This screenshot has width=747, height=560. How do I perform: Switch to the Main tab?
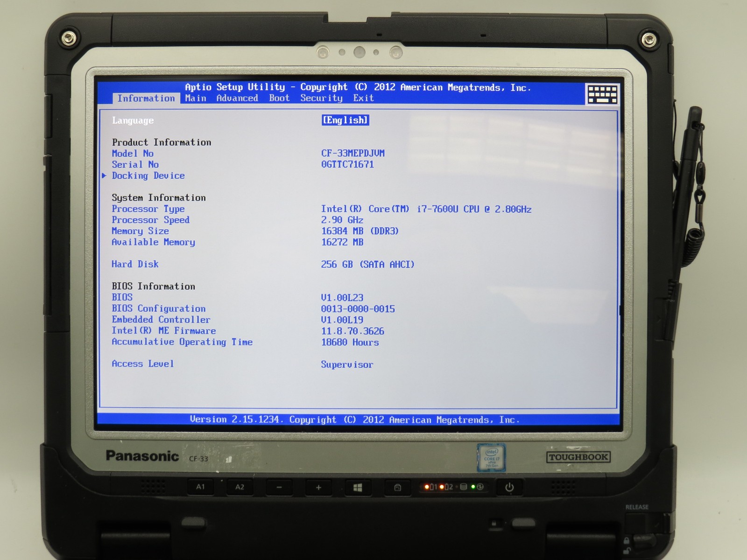point(196,98)
